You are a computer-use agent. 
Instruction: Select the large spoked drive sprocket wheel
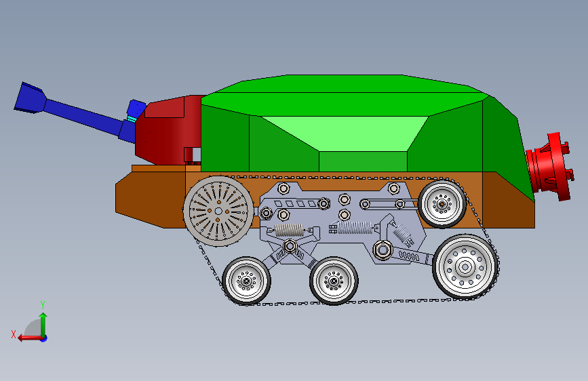(218, 212)
